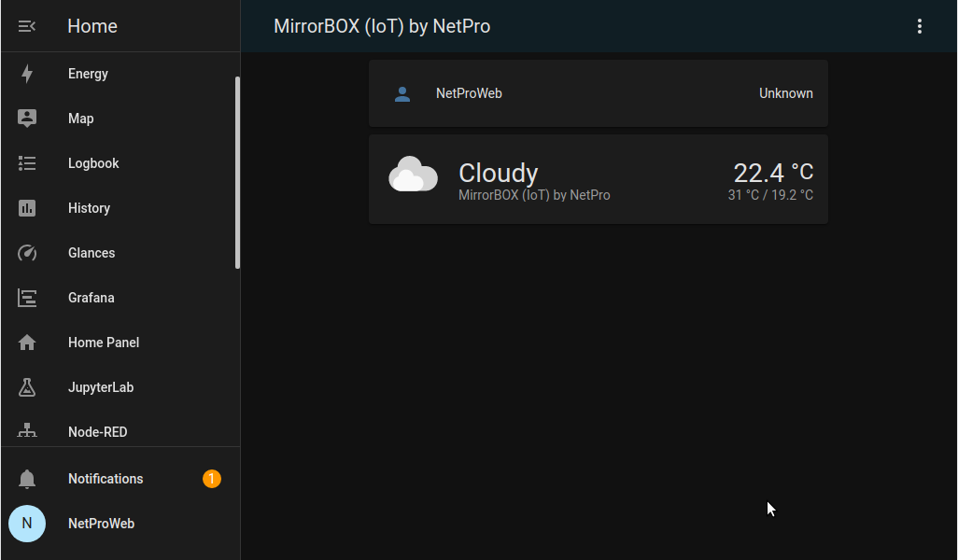Image resolution: width=958 pixels, height=560 pixels.
Task: Open the Node-RED panel
Action: tap(119, 432)
